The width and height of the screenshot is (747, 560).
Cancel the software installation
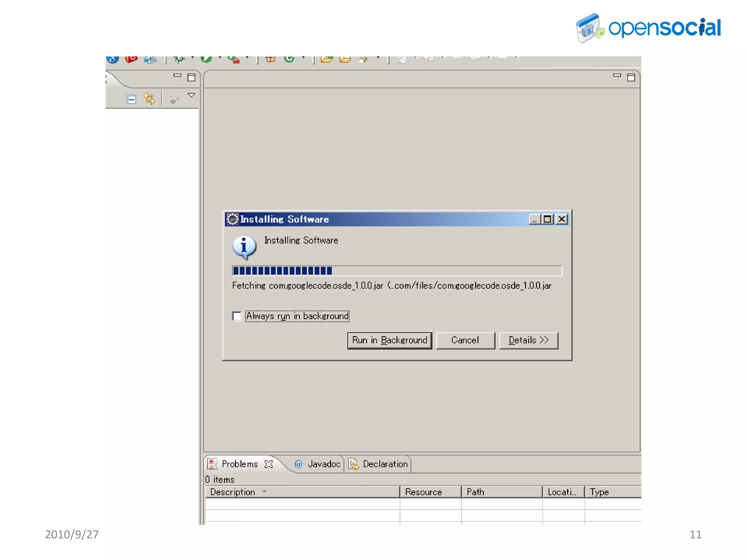(465, 340)
